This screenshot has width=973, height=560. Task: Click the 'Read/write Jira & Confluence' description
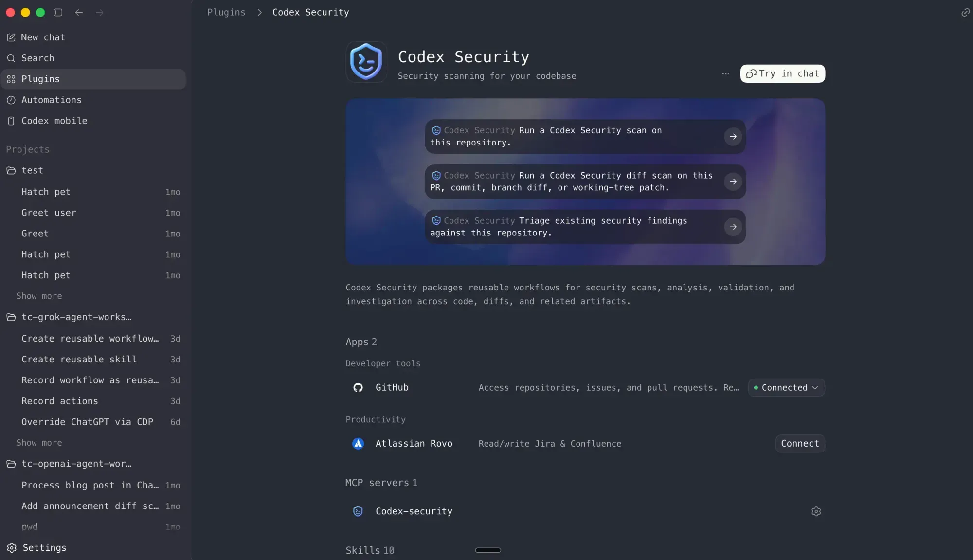(x=550, y=444)
